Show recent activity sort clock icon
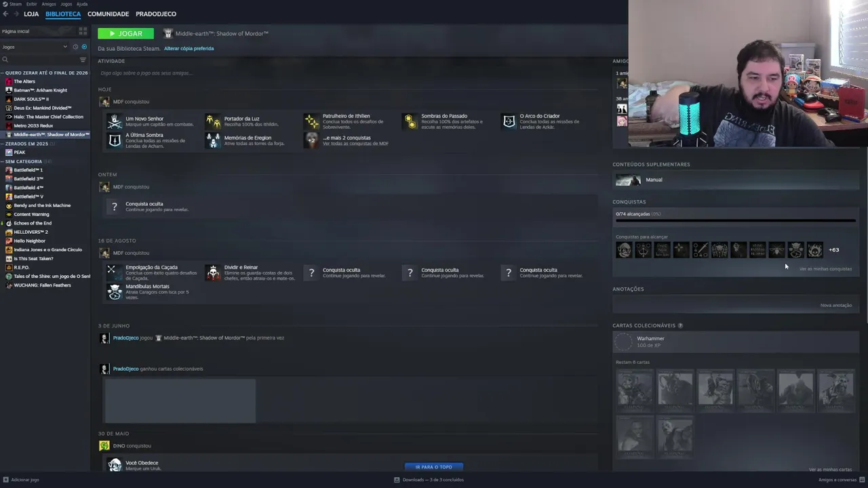Image resolution: width=868 pixels, height=488 pixels. (75, 47)
